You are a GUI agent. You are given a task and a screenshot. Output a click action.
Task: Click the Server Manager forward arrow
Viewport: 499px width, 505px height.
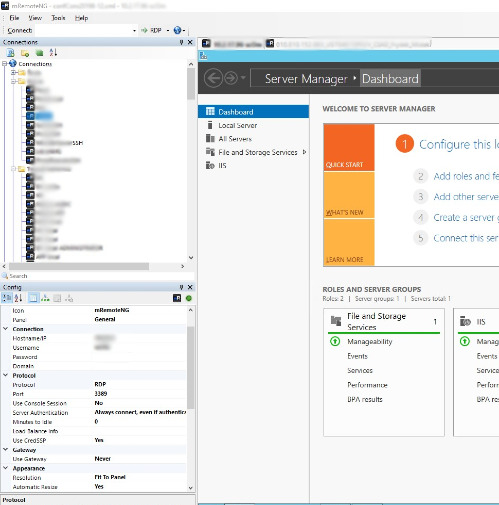click(231, 78)
